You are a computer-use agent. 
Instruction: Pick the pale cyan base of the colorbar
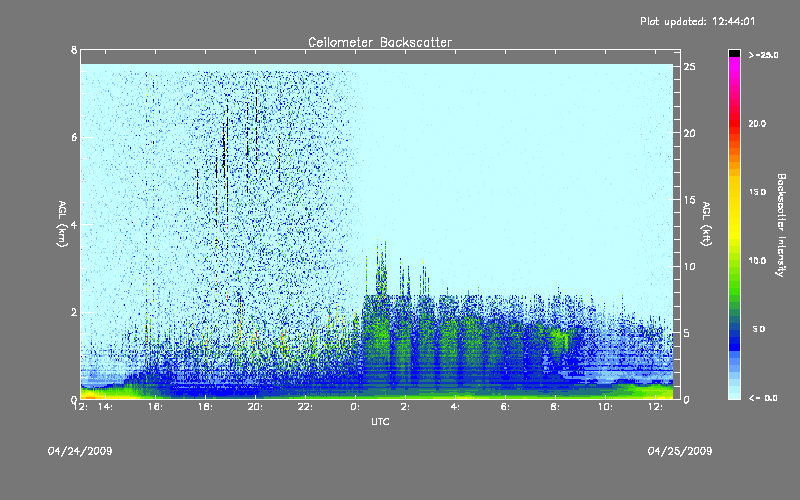(x=734, y=394)
